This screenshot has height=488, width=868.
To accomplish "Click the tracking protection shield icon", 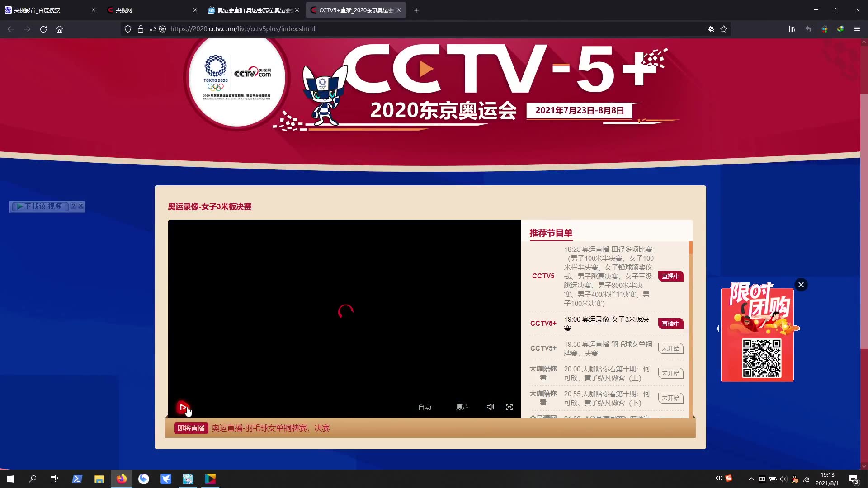I will pyautogui.click(x=128, y=29).
